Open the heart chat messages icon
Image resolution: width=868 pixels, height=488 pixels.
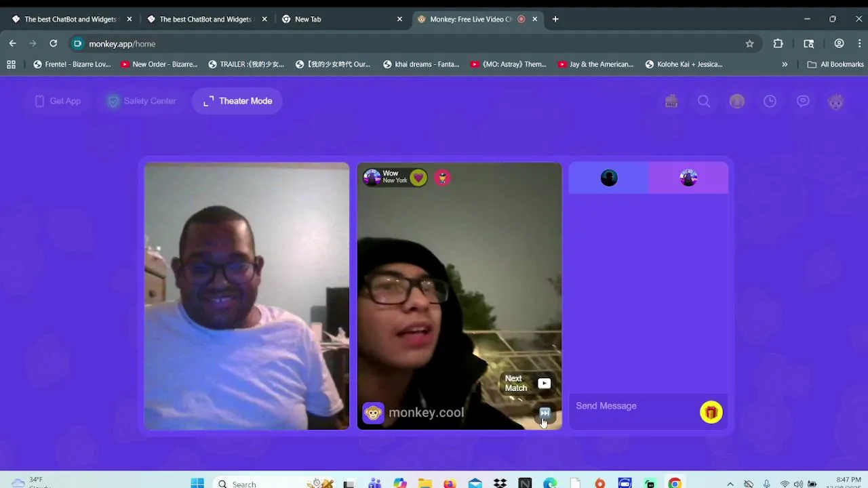click(803, 101)
